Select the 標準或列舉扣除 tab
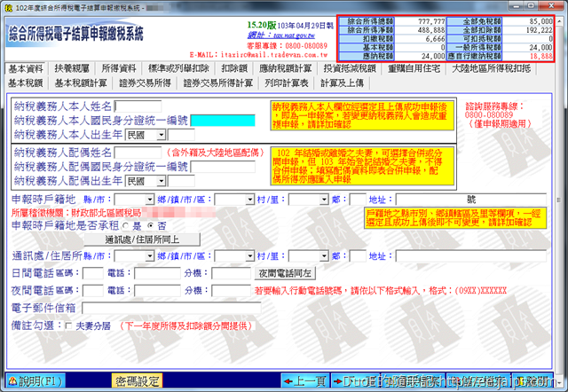 (179, 68)
